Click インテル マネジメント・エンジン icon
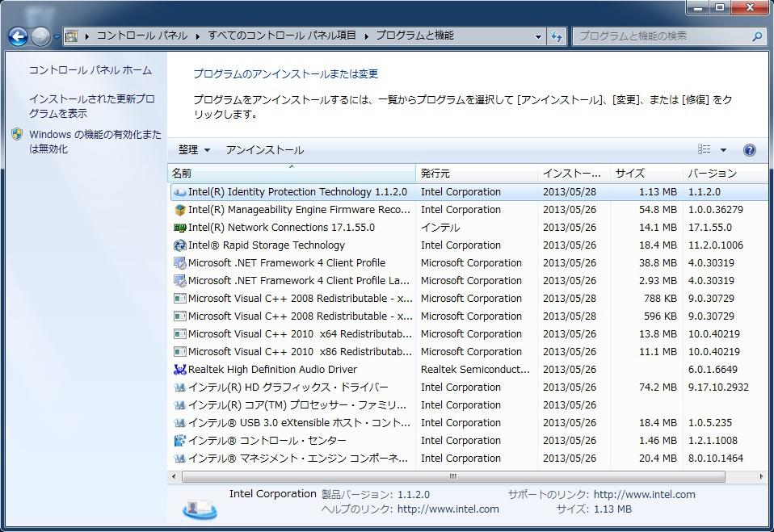 tap(180, 458)
